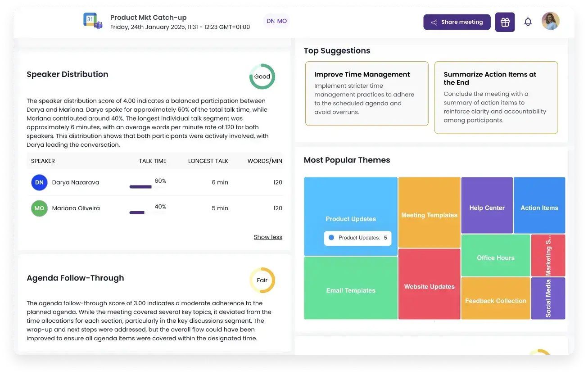This screenshot has width=588, height=375.
Task: Open the notification bell
Action: pos(528,22)
